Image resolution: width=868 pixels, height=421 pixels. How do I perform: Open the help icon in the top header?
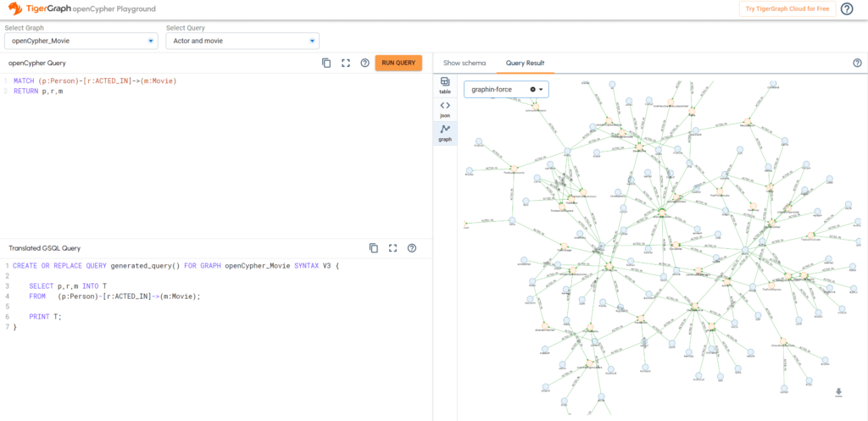[x=847, y=8]
